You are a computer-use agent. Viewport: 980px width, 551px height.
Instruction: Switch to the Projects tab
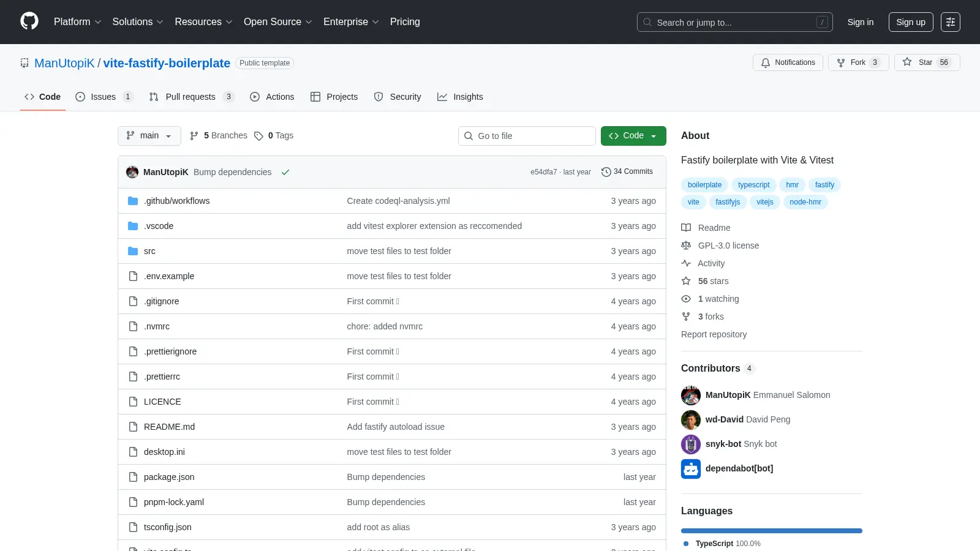click(x=334, y=97)
